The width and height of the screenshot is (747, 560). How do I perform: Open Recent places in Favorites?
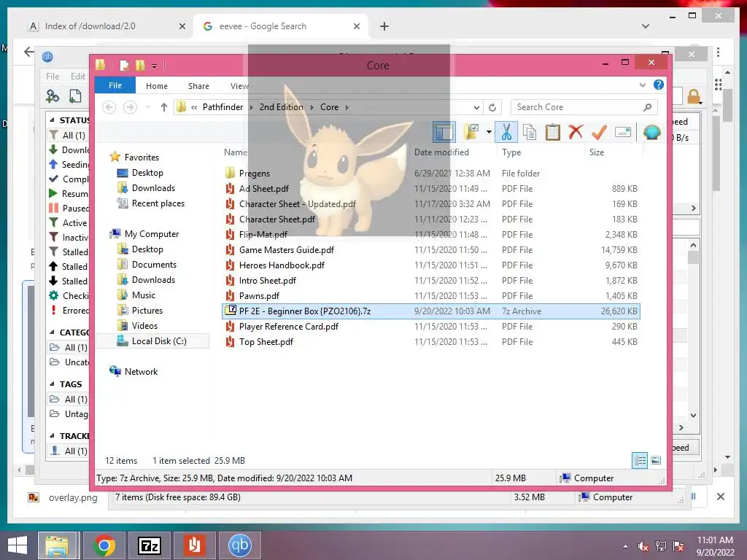(x=158, y=203)
